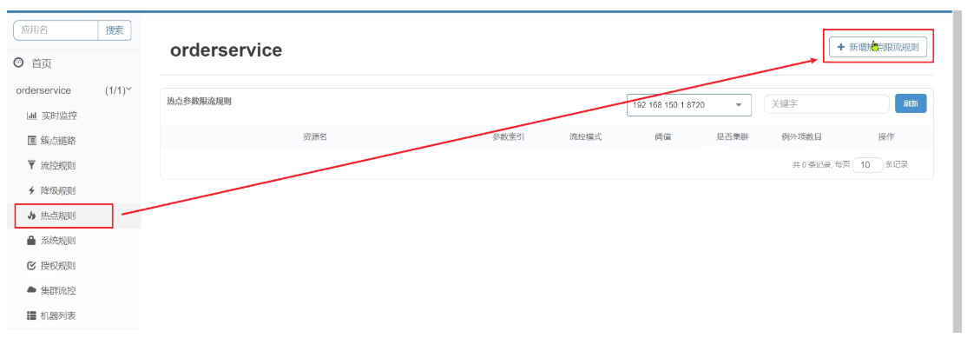
Task: Go to 簇点链路 page
Action: (59, 141)
